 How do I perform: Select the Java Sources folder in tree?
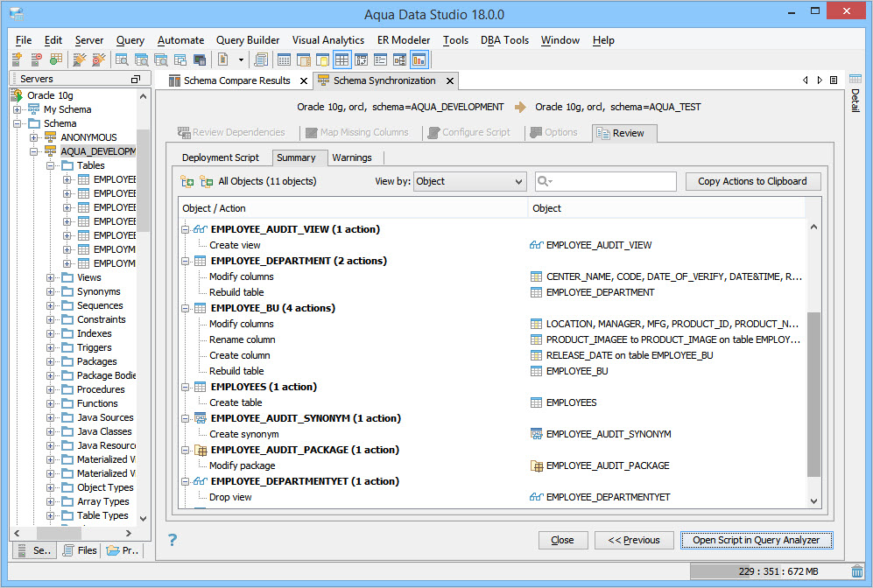(105, 417)
